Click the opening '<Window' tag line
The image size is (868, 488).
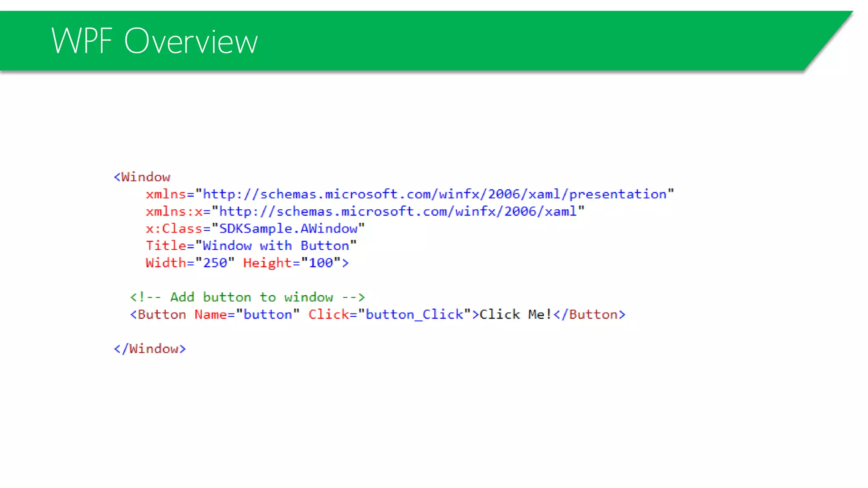tap(142, 177)
